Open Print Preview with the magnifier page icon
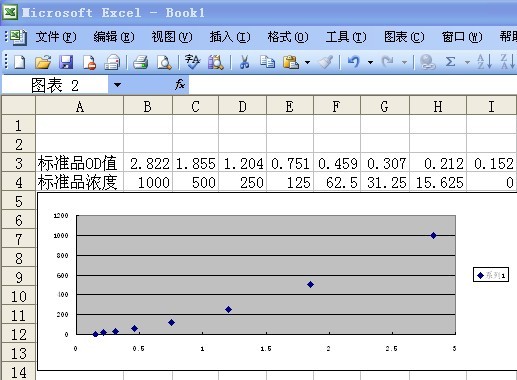Viewport: 517px width, 380px height. [x=164, y=62]
